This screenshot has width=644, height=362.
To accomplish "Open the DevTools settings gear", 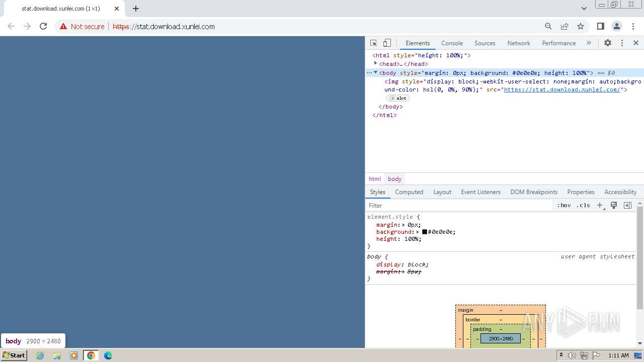I will point(608,43).
